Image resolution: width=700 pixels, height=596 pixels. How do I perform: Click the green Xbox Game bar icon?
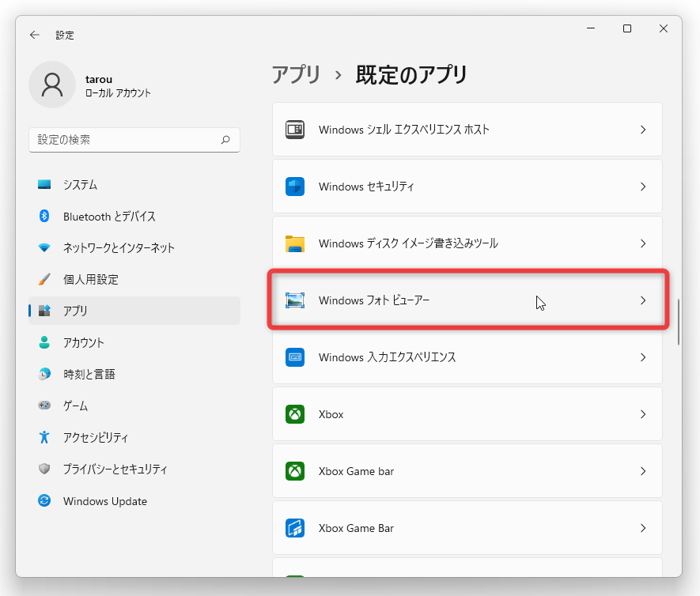[295, 471]
